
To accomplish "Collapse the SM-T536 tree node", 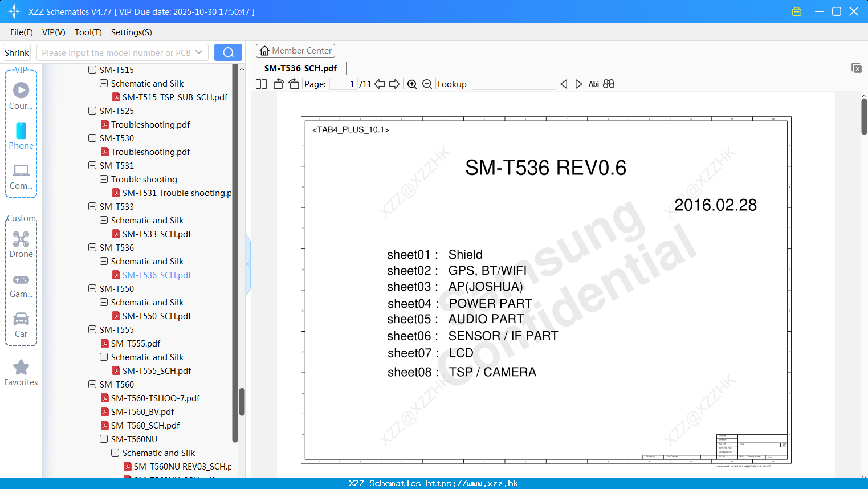I will click(92, 247).
